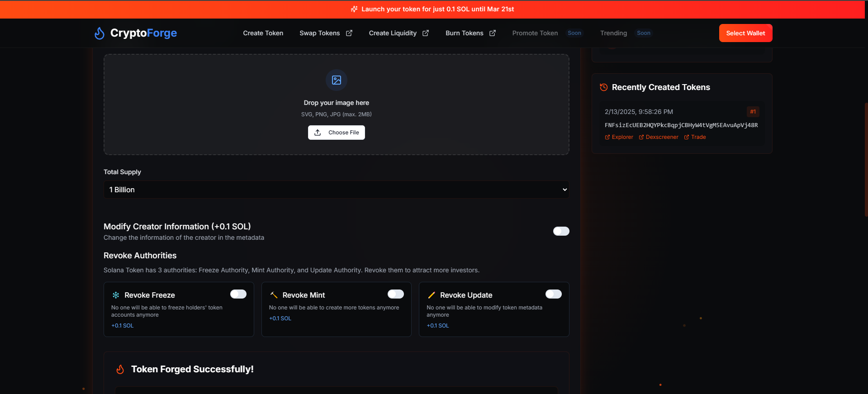The width and height of the screenshot is (868, 394).
Task: Click Promote Token nav item
Action: click(535, 33)
